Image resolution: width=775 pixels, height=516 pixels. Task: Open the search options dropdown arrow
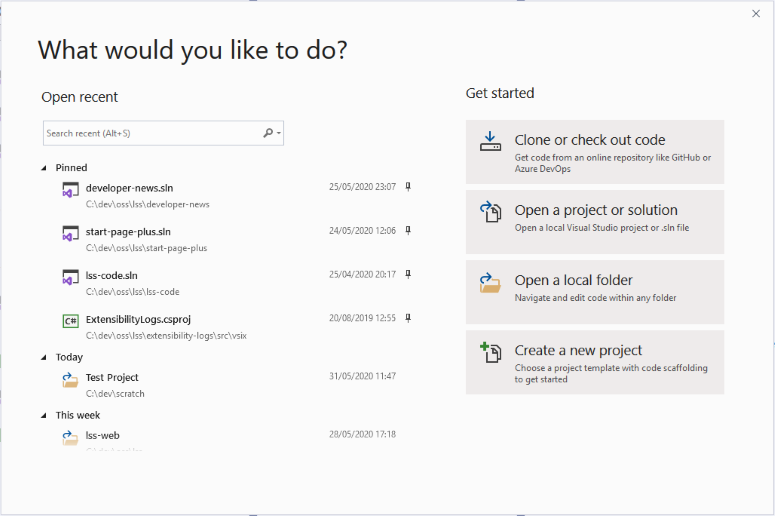(279, 133)
